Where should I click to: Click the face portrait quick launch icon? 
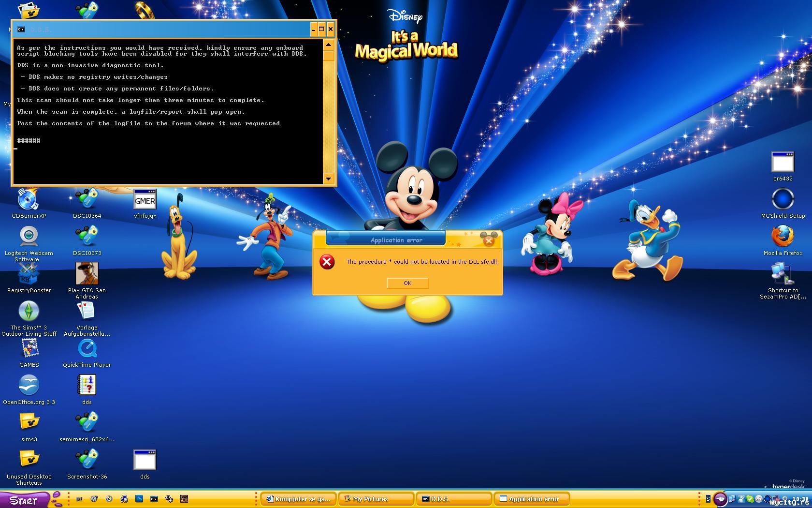(184, 499)
